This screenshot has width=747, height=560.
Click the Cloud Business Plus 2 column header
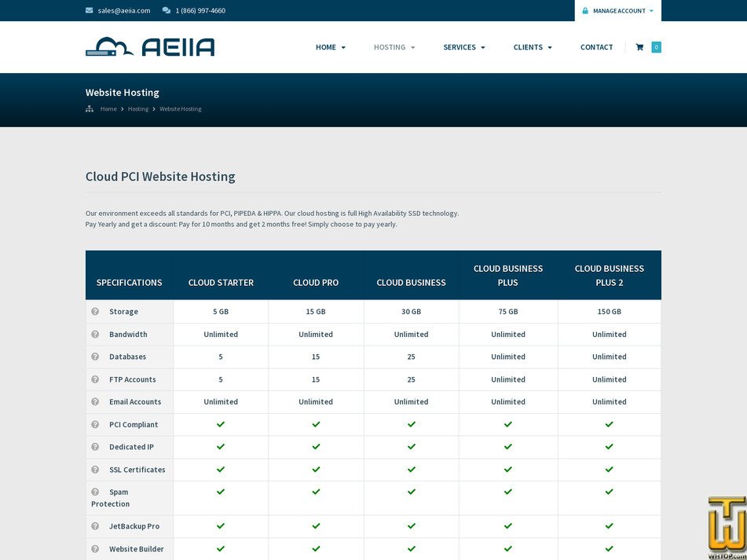[x=610, y=275]
